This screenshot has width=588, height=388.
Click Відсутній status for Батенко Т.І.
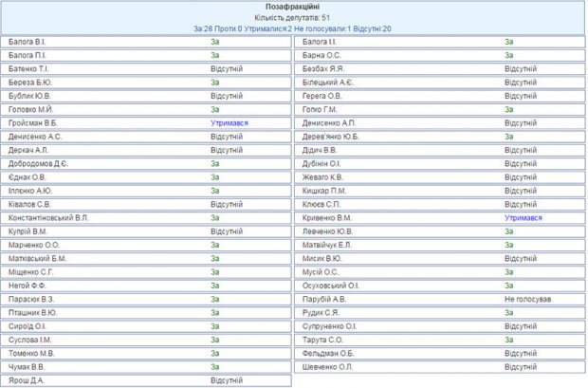pos(227,69)
